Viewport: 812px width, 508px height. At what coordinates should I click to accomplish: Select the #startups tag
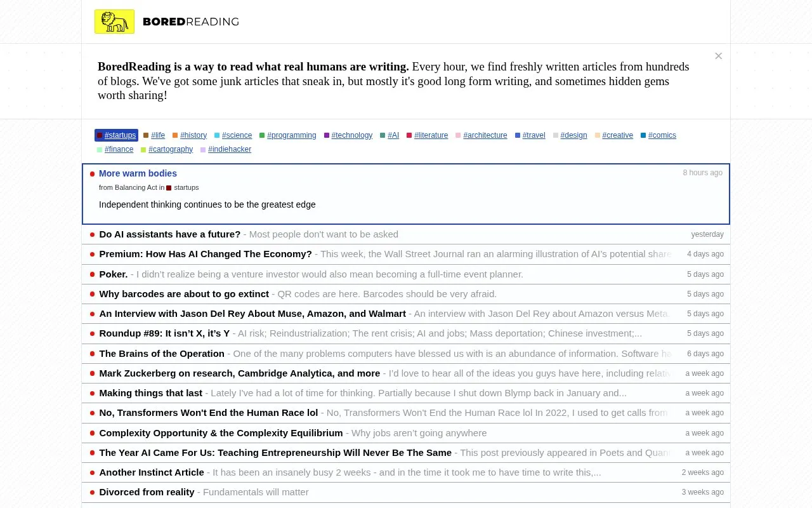(116, 135)
